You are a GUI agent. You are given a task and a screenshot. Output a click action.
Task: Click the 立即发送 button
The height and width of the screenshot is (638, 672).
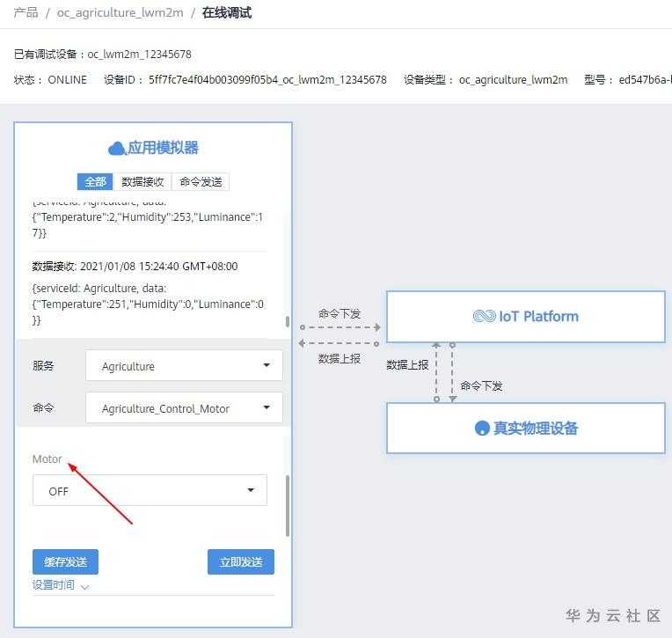(241, 561)
